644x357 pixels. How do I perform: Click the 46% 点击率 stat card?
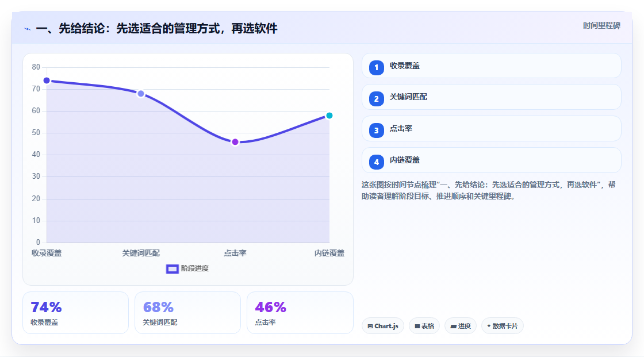(300, 313)
